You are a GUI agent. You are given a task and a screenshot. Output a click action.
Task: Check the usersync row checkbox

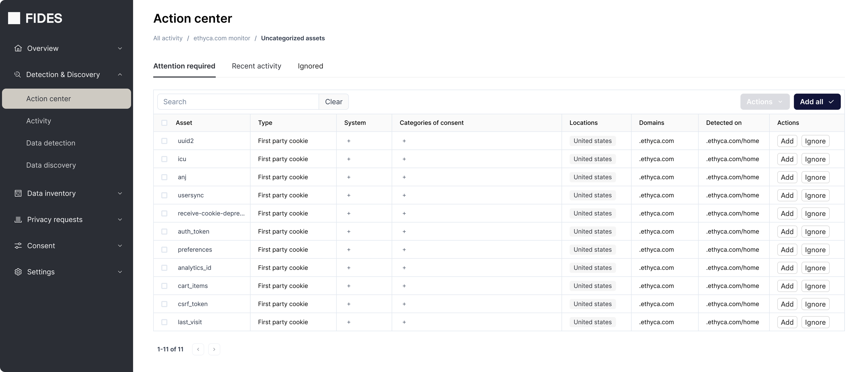(x=164, y=195)
